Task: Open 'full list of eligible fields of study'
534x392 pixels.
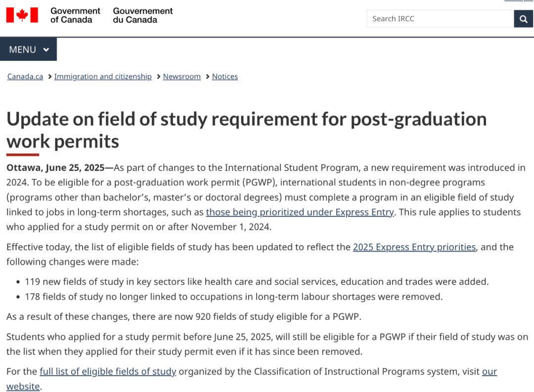Action: tap(108, 371)
